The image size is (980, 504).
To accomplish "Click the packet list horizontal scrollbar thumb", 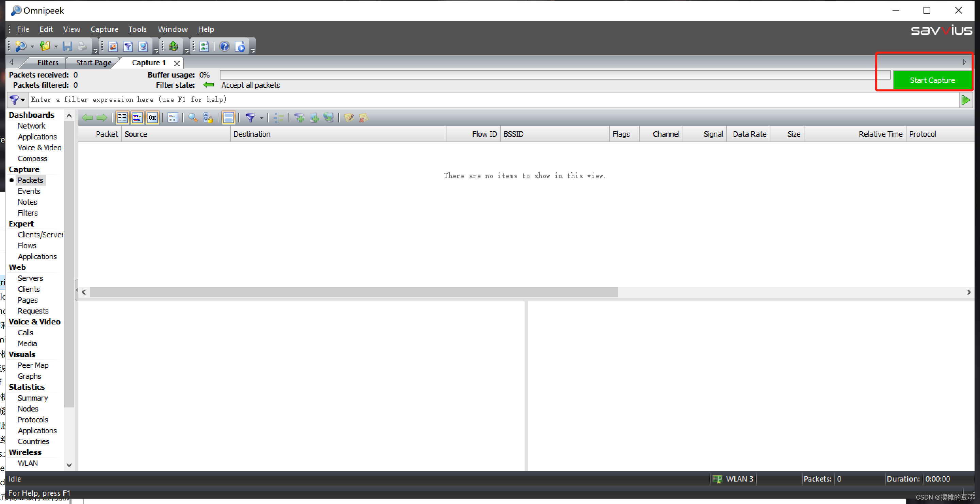I will click(353, 292).
